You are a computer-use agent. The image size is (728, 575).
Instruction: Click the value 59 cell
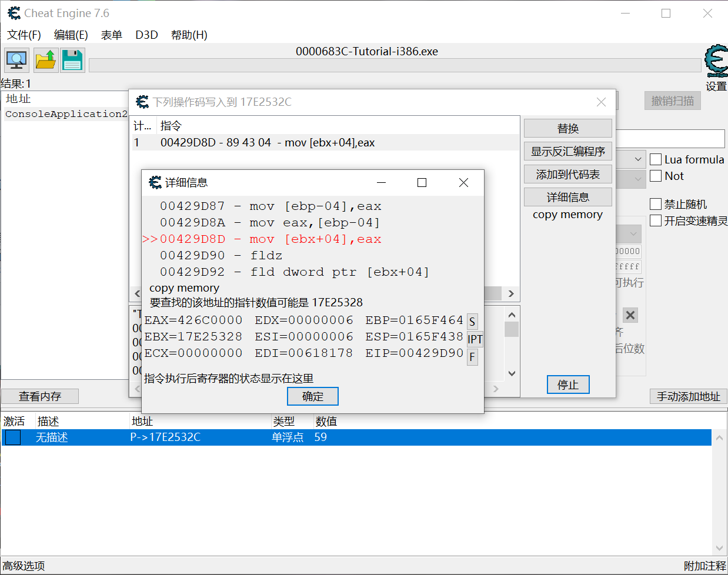point(320,437)
